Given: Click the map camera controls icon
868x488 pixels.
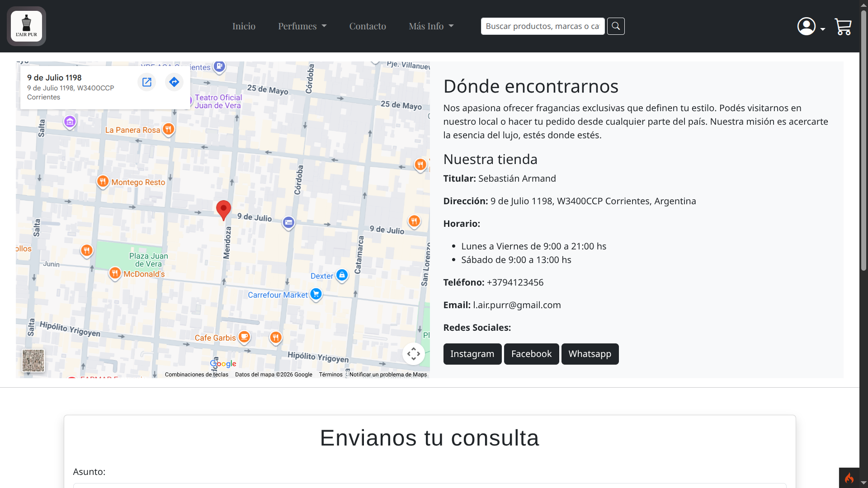Looking at the screenshot, I should click(x=414, y=354).
